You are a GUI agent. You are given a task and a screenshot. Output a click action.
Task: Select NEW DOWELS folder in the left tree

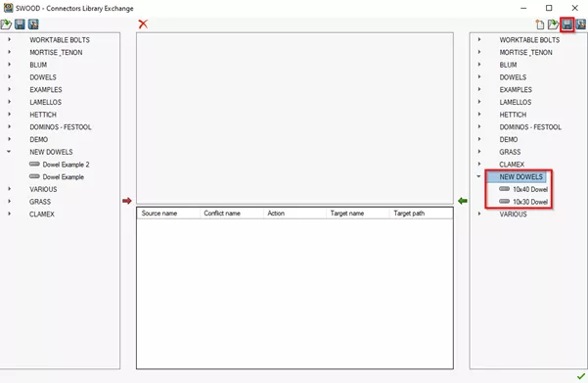[x=51, y=152]
